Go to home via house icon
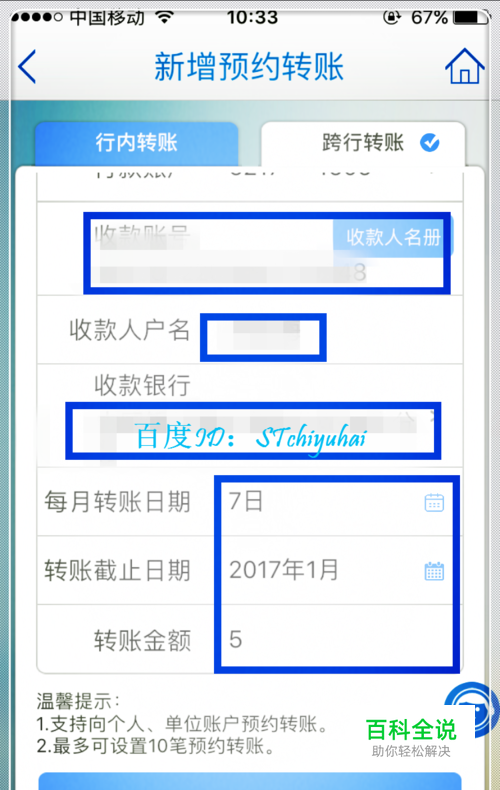Screen dimensions: 500x790 point(465,66)
